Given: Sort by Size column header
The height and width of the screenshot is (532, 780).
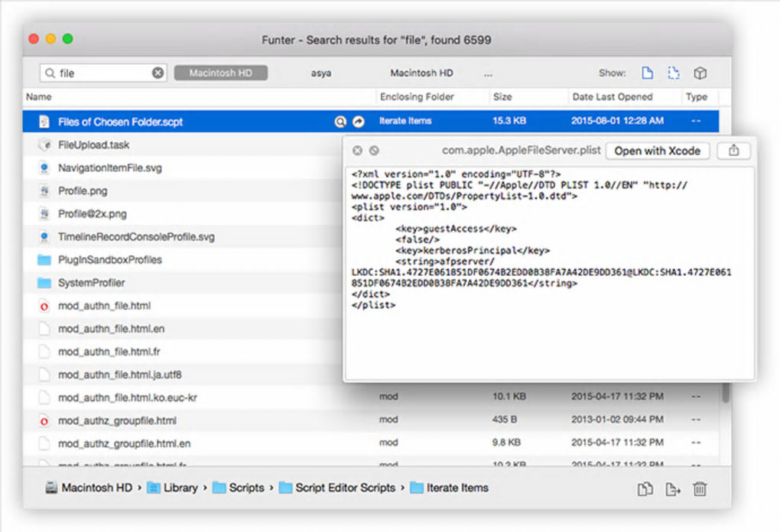Looking at the screenshot, I should (502, 97).
